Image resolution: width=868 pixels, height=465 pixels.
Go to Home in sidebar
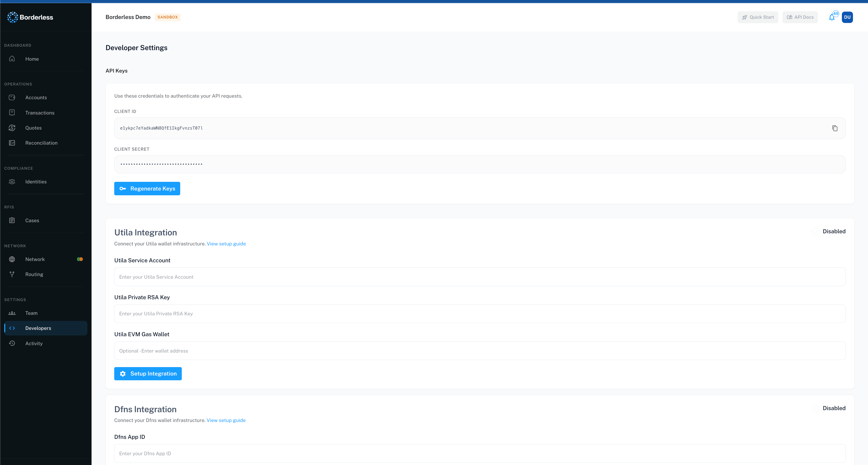45,59
